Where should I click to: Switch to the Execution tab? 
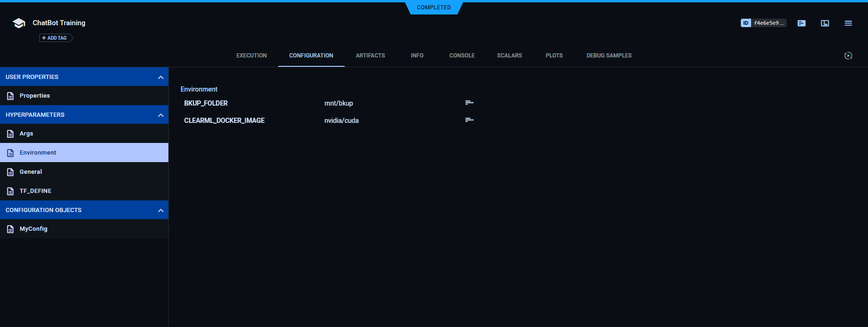[251, 56]
